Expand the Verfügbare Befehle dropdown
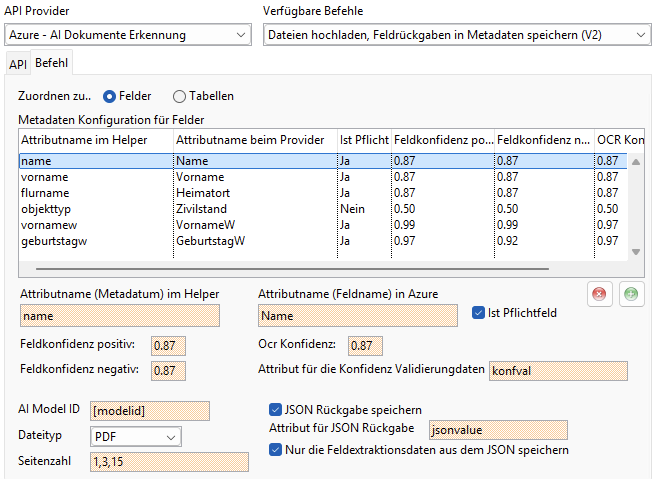 click(x=457, y=35)
